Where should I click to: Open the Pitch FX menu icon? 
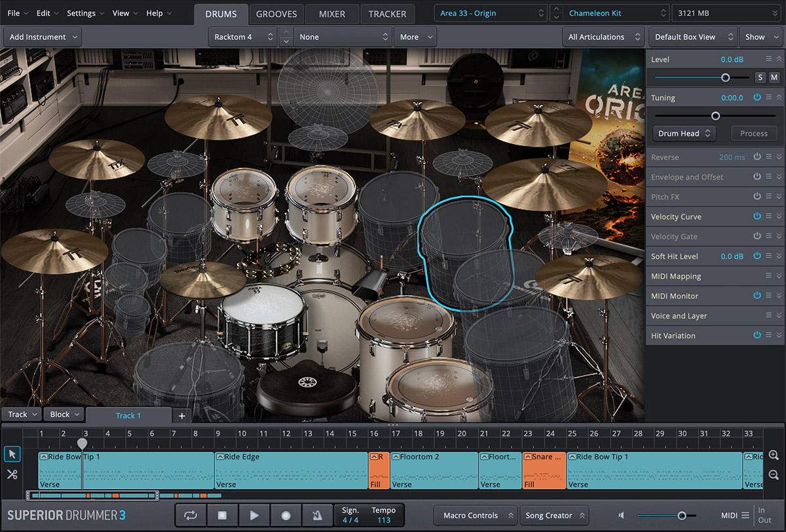click(x=769, y=197)
